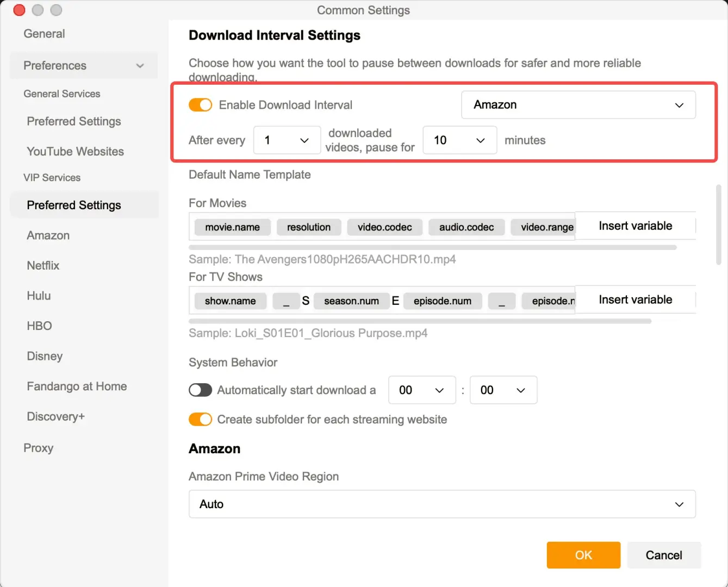Close the Common Settings window
Viewport: 728px width, 587px height.
click(x=19, y=10)
